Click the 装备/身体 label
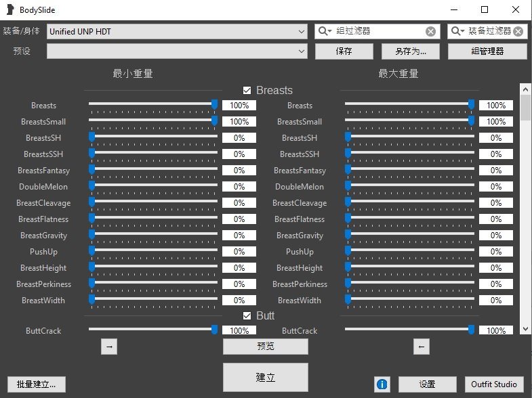Image resolution: width=532 pixels, height=398 pixels. [x=22, y=31]
